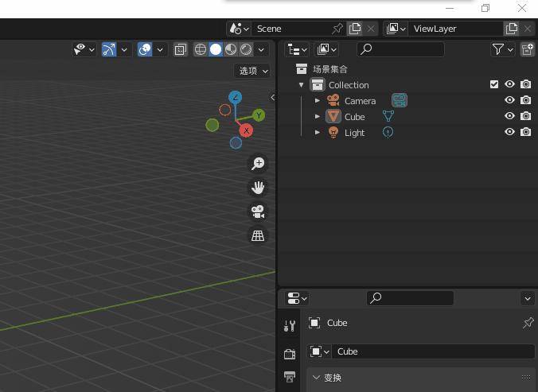Click the Cube mesh data icon
538x392 pixels.
(x=388, y=116)
